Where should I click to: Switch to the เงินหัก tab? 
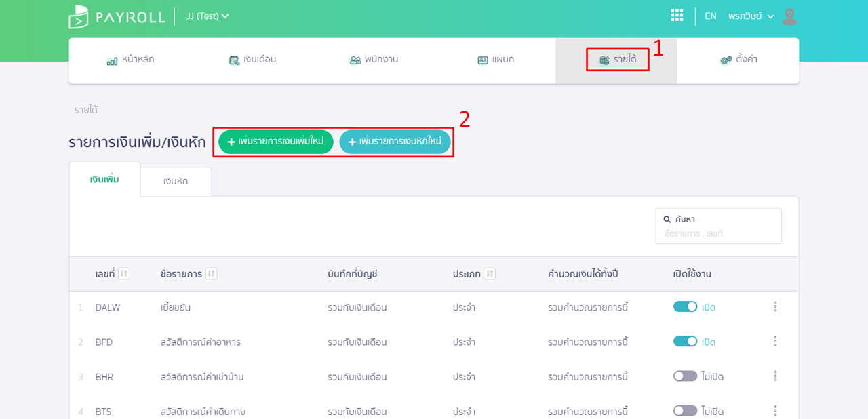pyautogui.click(x=176, y=182)
